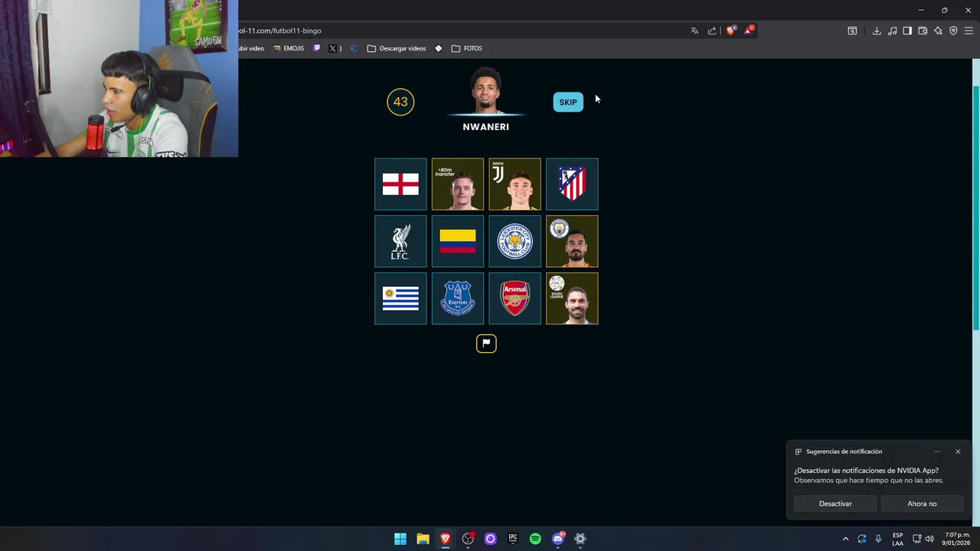Select the Leicester City crest tile
This screenshot has width=980, height=551.
point(514,241)
